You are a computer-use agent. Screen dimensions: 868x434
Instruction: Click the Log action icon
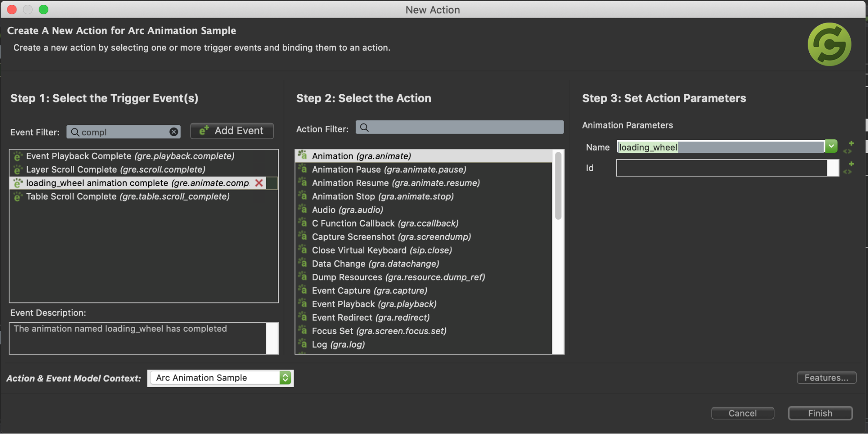tap(303, 343)
